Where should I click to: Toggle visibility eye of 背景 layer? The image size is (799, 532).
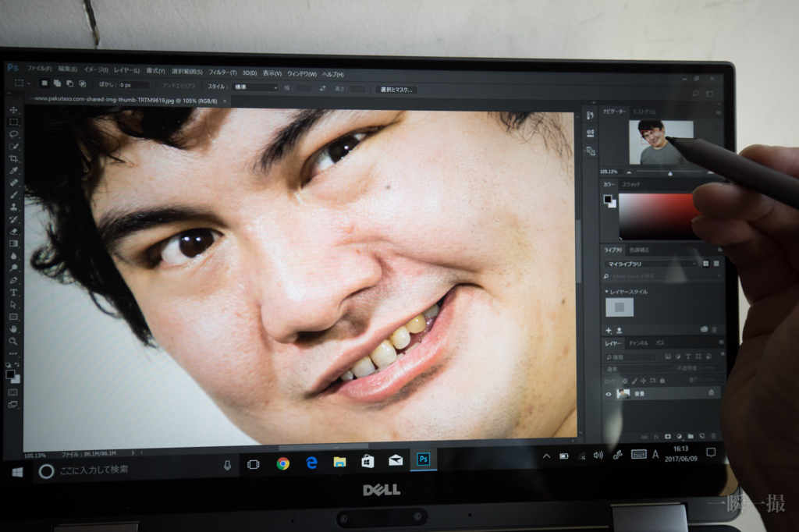click(608, 394)
